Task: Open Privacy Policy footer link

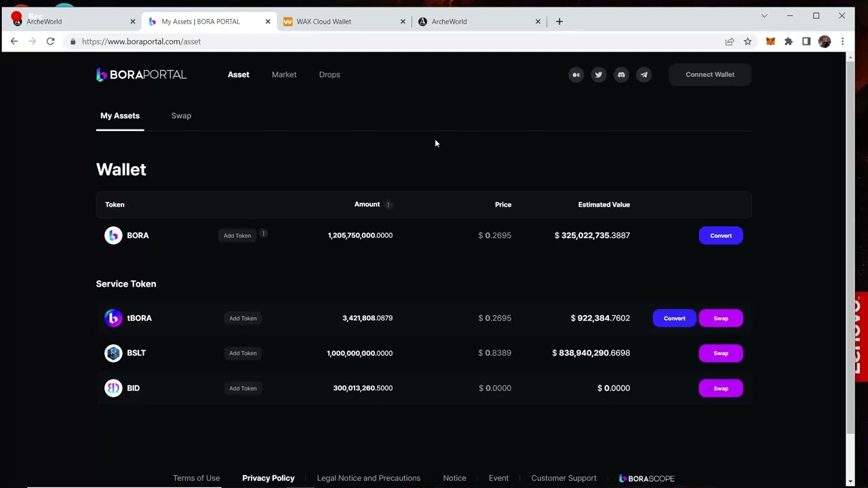Action: tap(269, 479)
